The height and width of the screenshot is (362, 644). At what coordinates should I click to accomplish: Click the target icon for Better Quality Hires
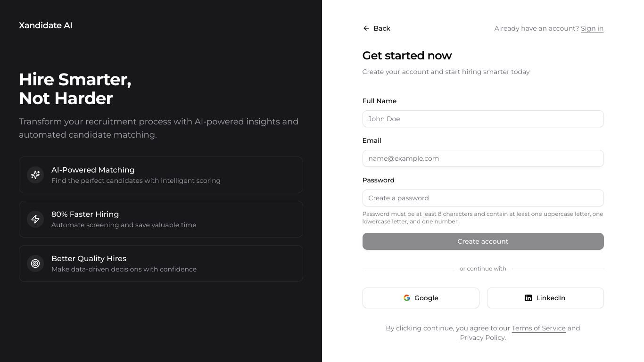(35, 263)
